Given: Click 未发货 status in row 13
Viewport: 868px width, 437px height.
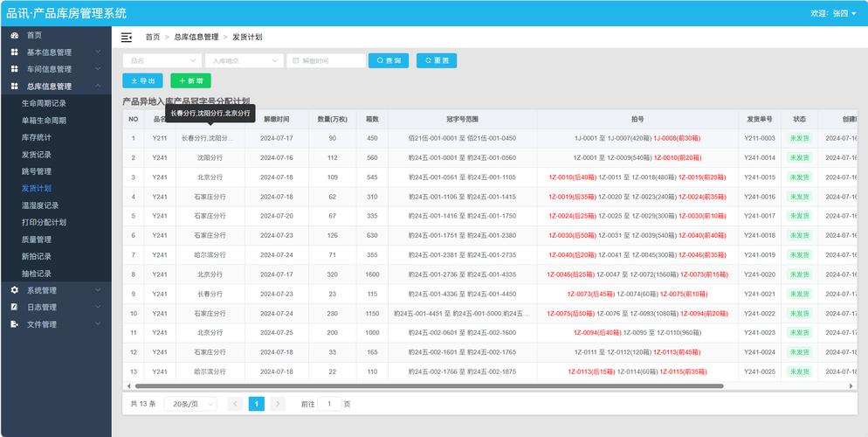Looking at the screenshot, I should 799,371.
